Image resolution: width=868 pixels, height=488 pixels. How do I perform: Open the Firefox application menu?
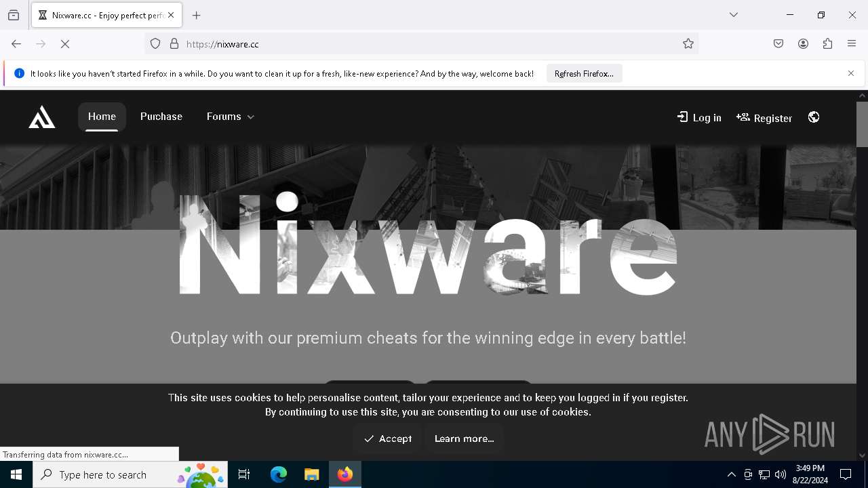pyautogui.click(x=852, y=44)
